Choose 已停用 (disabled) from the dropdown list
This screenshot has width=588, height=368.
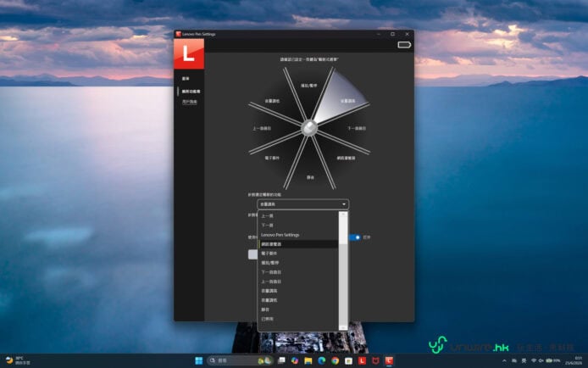tap(297, 319)
